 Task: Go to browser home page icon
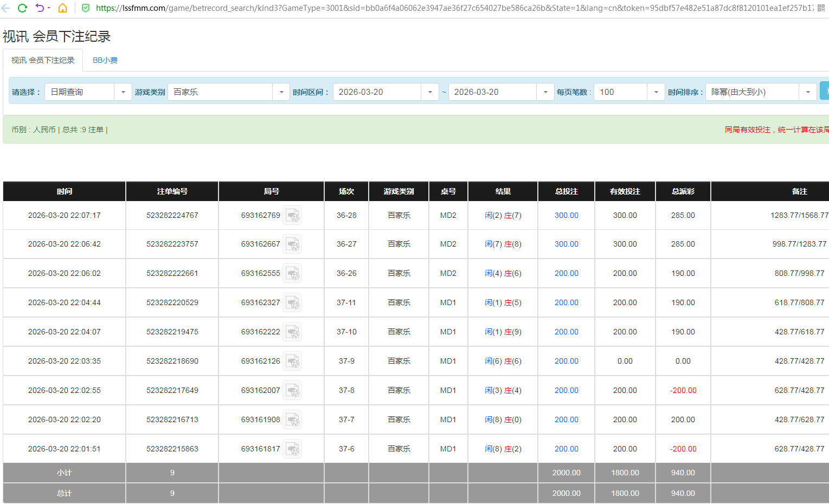(x=63, y=8)
